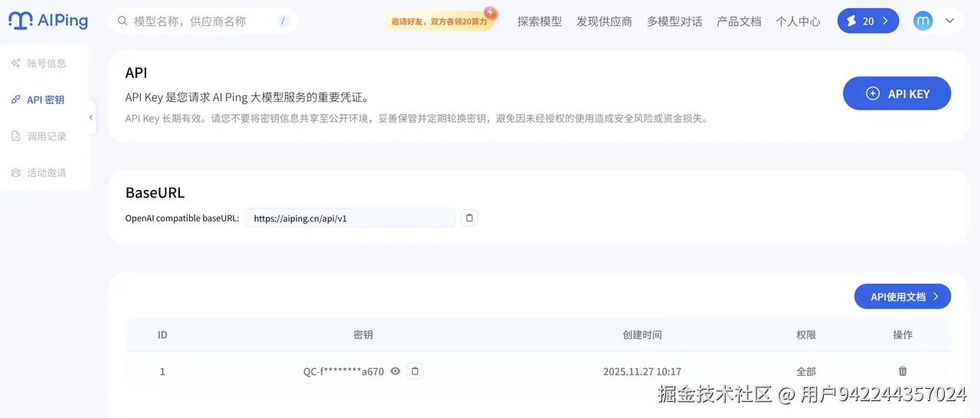This screenshot has height=418, width=980.
Task: Copy the QC-f key with clipboard icon
Action: pyautogui.click(x=415, y=371)
